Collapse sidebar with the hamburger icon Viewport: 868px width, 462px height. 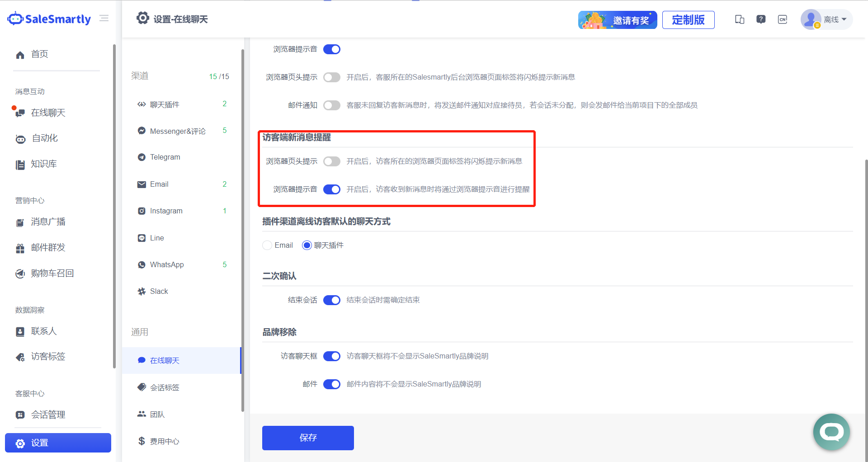coord(104,19)
